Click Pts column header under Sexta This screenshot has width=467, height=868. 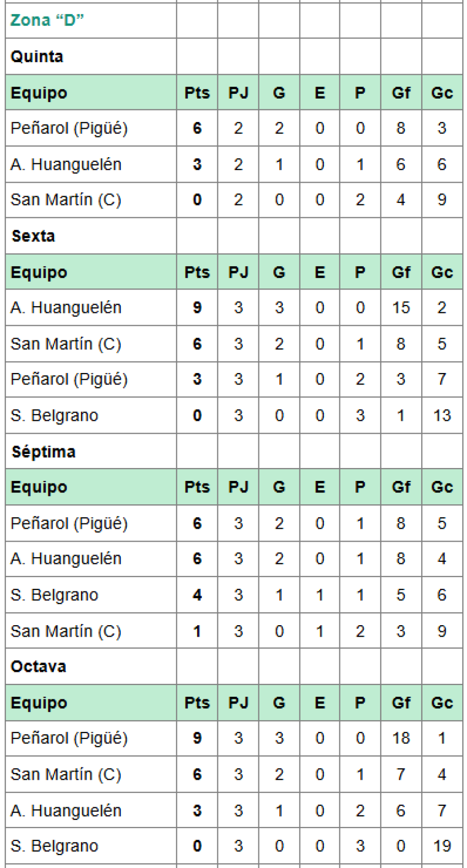197,272
